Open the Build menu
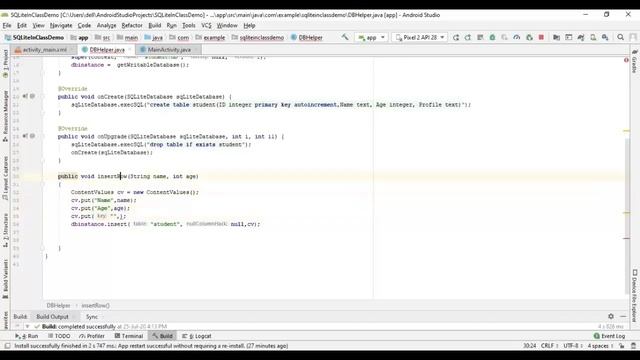640x360 pixels. pyautogui.click(x=155, y=25)
